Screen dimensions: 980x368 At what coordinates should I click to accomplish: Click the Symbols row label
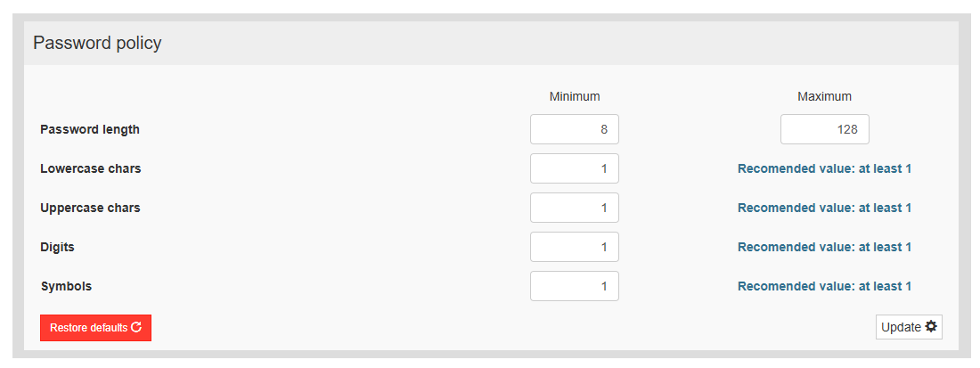[x=66, y=286]
